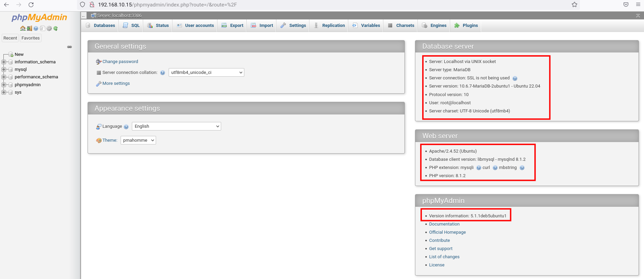This screenshot has width=644, height=279.
Task: Open the Charsets tab
Action: click(x=401, y=26)
